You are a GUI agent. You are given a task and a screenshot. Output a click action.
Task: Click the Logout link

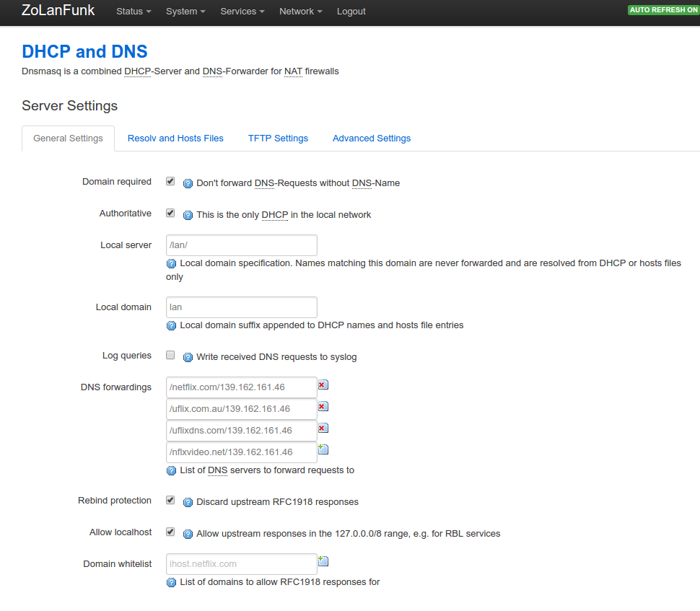[x=351, y=12]
